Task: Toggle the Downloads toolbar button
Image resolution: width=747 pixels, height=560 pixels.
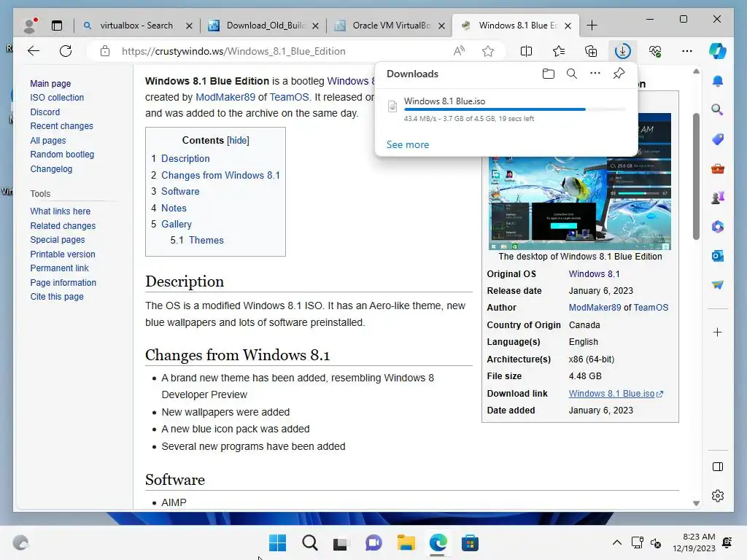Action: pos(623,51)
